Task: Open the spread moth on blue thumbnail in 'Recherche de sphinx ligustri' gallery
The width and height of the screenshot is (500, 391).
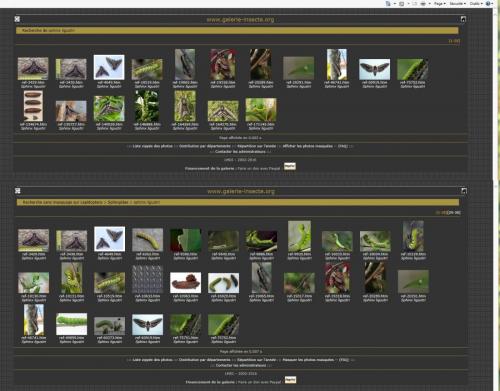Action: point(374,69)
